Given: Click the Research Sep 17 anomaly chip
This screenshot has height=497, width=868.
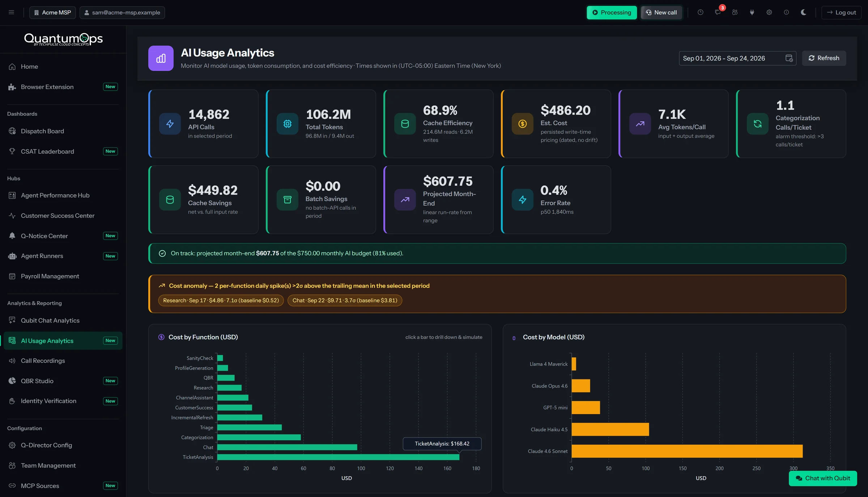Looking at the screenshot, I should 221,300.
